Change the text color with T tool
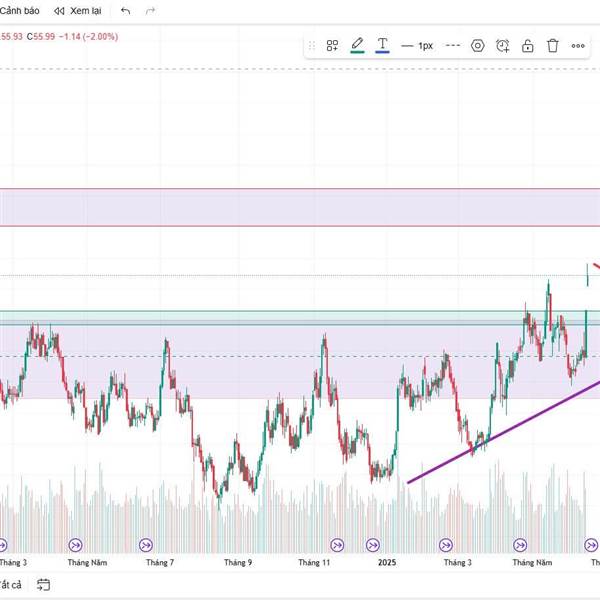 point(382,45)
